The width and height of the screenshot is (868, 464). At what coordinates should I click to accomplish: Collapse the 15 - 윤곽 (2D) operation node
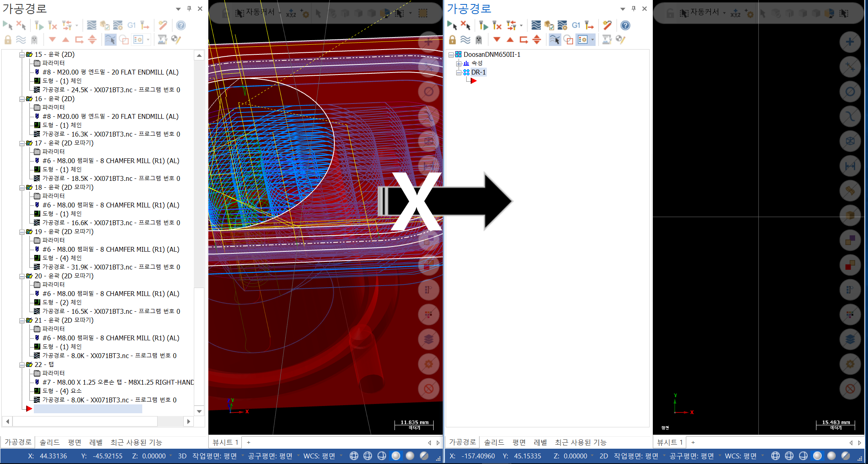click(22, 54)
